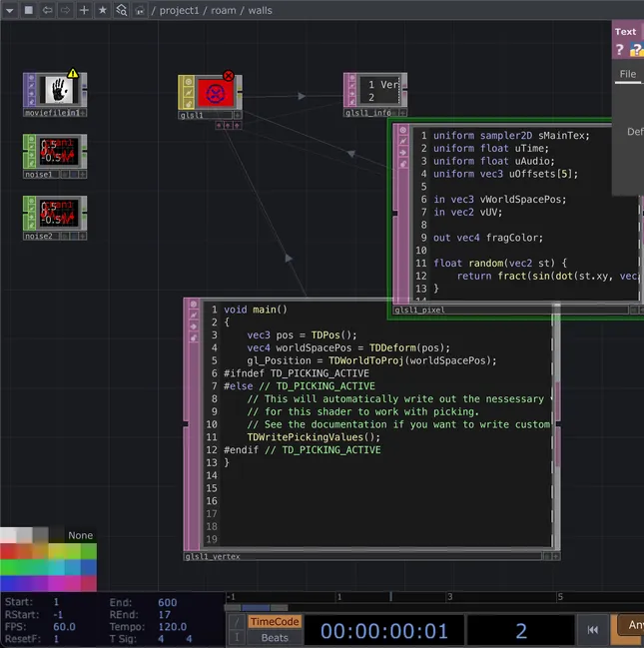Click walls in the network path
Screen dimensions: 644x648
pos(260,10)
